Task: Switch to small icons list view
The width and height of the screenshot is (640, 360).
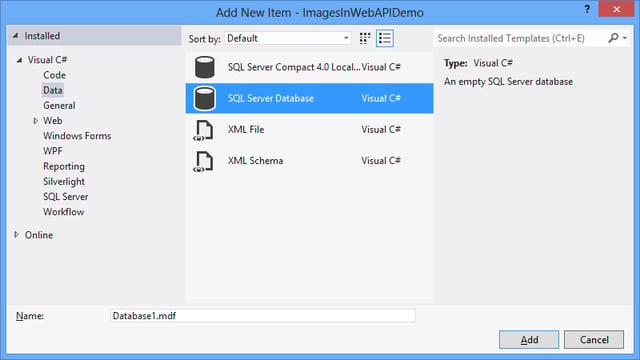Action: tap(385, 38)
